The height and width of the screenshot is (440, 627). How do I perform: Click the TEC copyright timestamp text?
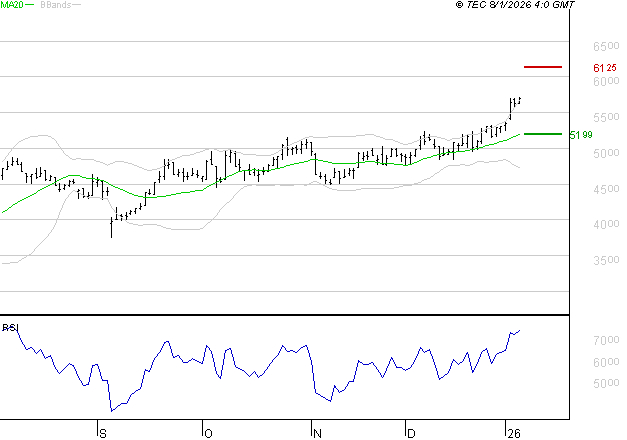pyautogui.click(x=515, y=5)
